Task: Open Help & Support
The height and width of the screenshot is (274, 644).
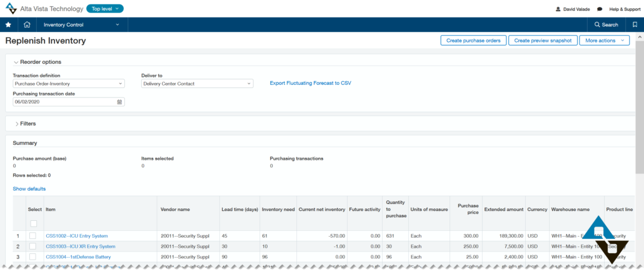Action: [624, 9]
